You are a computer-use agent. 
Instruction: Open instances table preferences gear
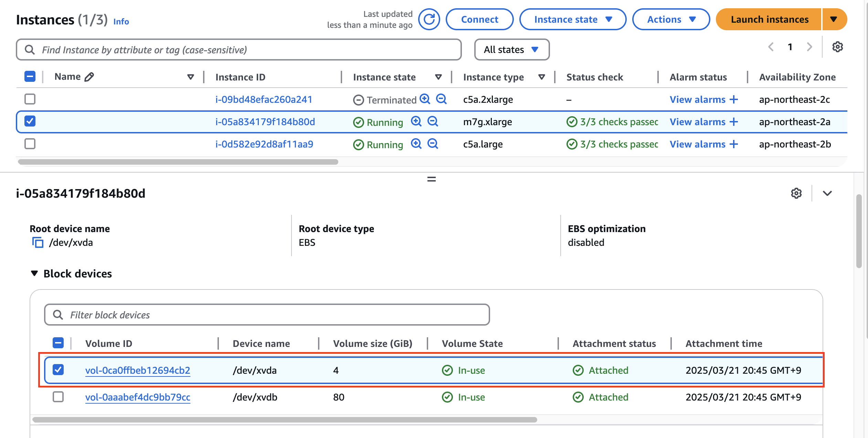[x=837, y=47]
